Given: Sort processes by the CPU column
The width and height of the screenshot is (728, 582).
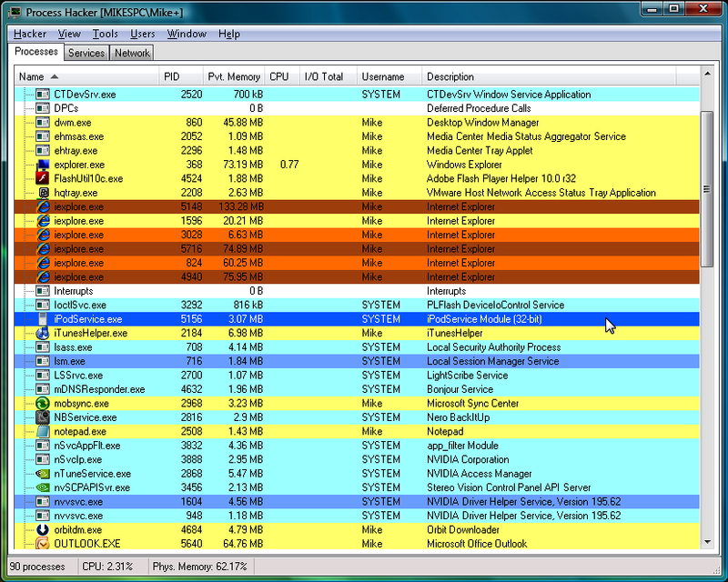Looking at the screenshot, I should 280,76.
